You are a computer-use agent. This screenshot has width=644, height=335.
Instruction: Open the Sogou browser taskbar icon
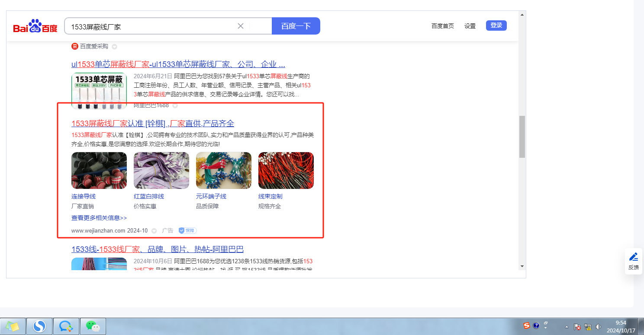[x=39, y=326]
